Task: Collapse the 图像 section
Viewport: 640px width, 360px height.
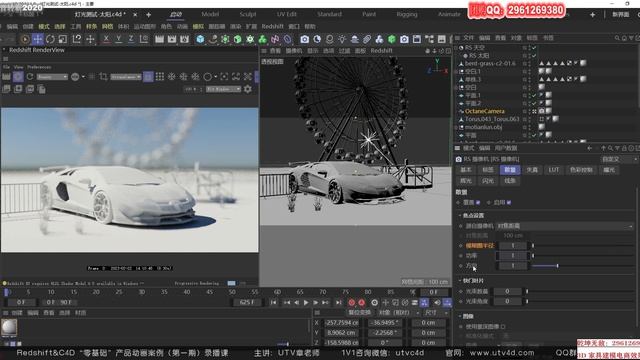Action: (x=460, y=316)
